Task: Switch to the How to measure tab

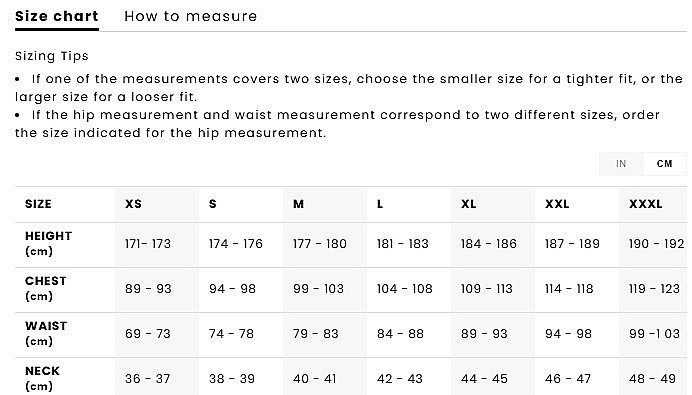Action: tap(190, 16)
